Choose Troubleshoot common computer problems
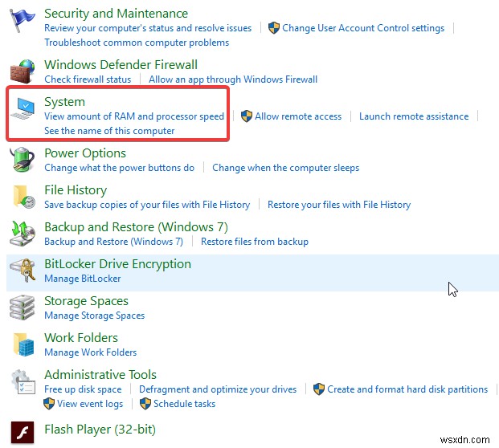This screenshot has width=499, height=448. point(137,43)
